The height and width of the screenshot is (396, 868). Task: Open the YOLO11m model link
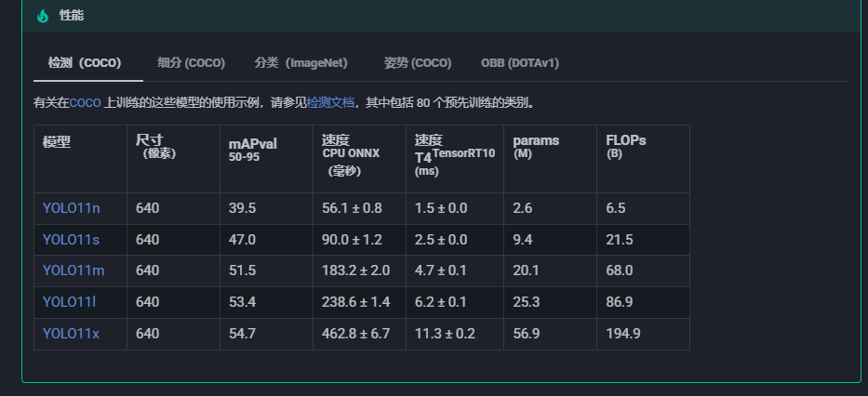(73, 271)
